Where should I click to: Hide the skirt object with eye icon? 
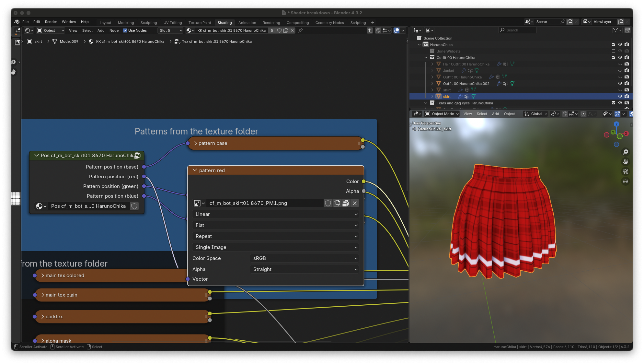(x=620, y=96)
